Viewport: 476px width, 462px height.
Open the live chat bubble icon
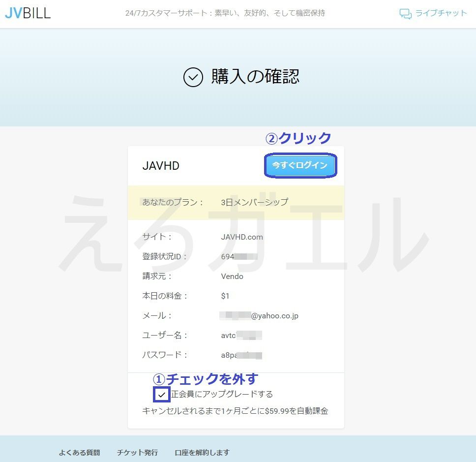405,14
